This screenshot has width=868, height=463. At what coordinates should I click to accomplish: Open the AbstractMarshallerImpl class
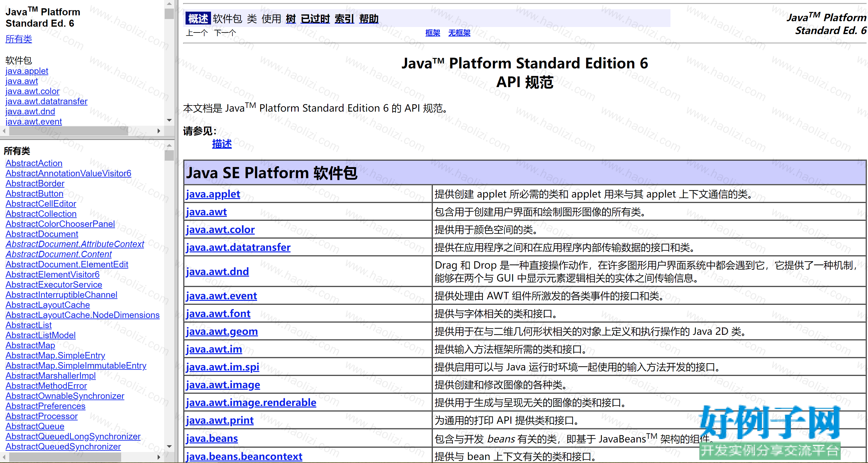coord(51,375)
